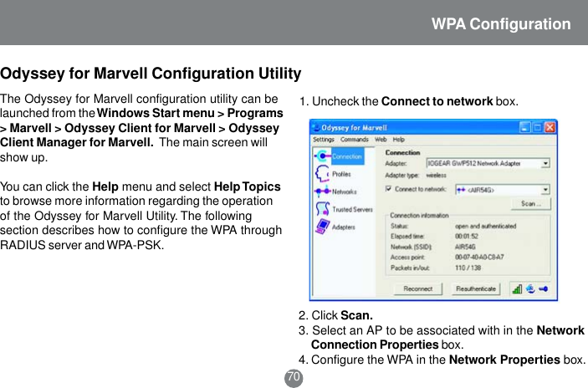The width and height of the screenshot is (588, 388).
Task: Click the Reauthenticate button
Action: (x=475, y=288)
